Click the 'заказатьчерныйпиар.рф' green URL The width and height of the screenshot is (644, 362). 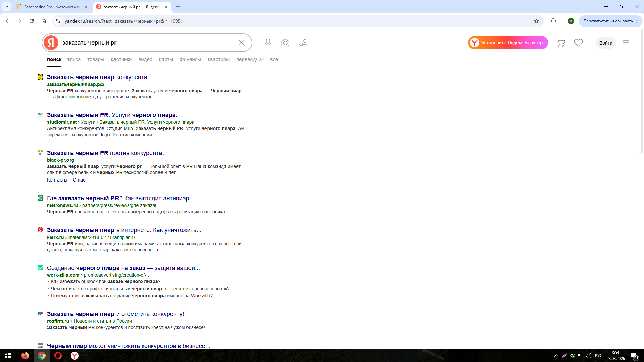pyautogui.click(x=76, y=85)
